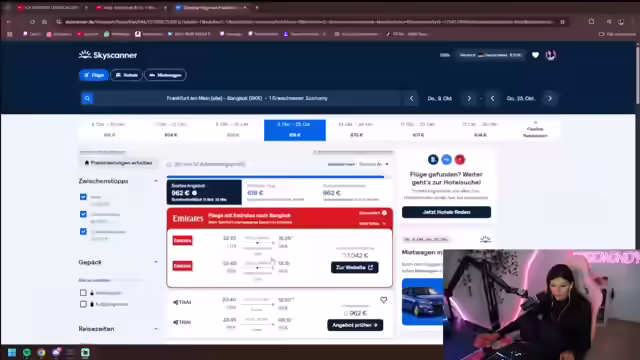Open the Windows Start menu
The width and height of the screenshot is (640, 360).
click(12, 352)
